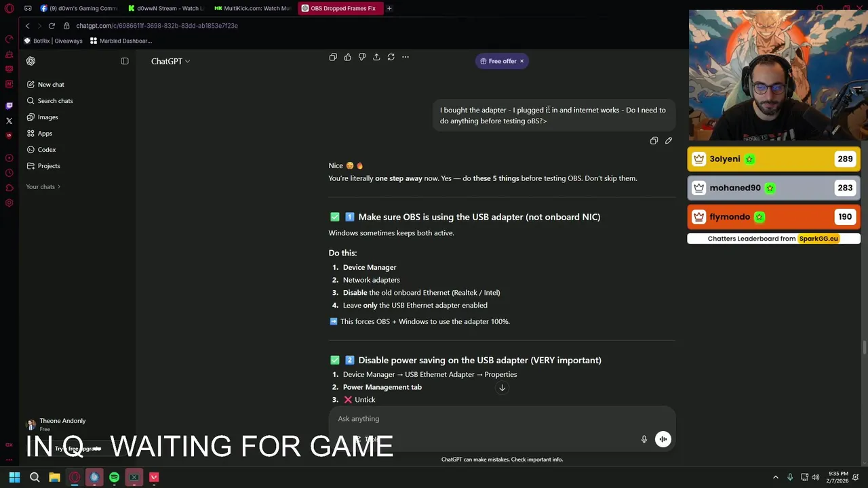This screenshot has height=488, width=868.
Task: Copy the user message about the adapter
Action: click(654, 140)
